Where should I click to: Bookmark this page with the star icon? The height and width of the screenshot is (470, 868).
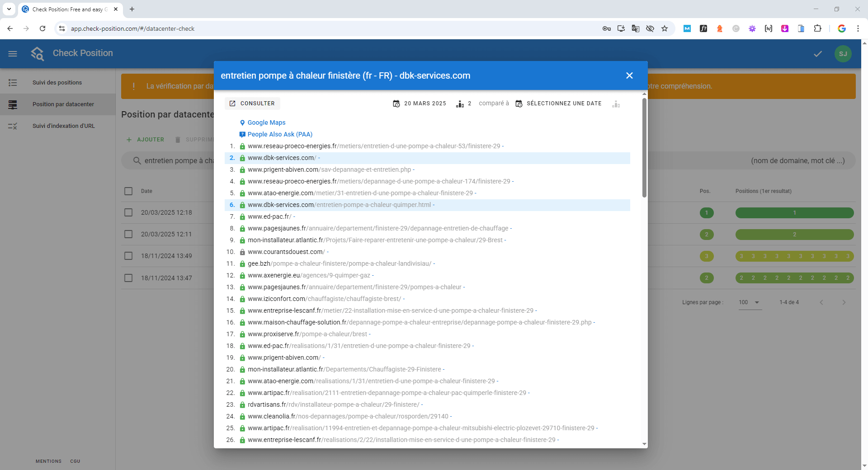coord(665,28)
